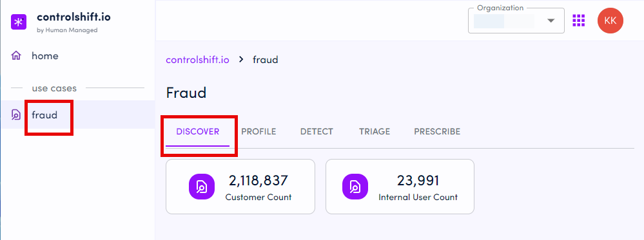This screenshot has width=644, height=240.
Task: Open the Organization selector field
Action: 516,21
